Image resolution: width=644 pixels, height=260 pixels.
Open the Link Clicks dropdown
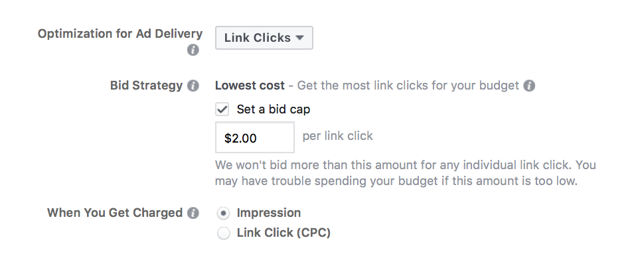pos(264,38)
